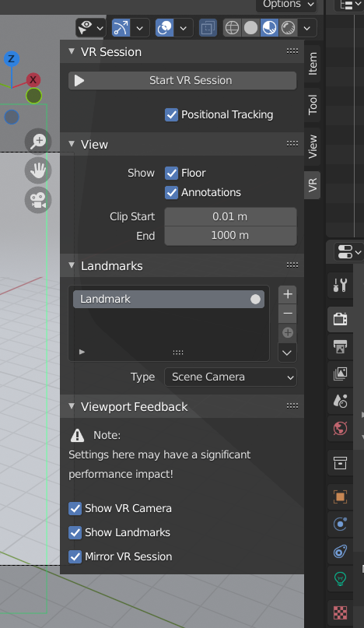Screen dimensions: 364x628
Task: Open the Object properties tab icon
Action: tap(341, 497)
